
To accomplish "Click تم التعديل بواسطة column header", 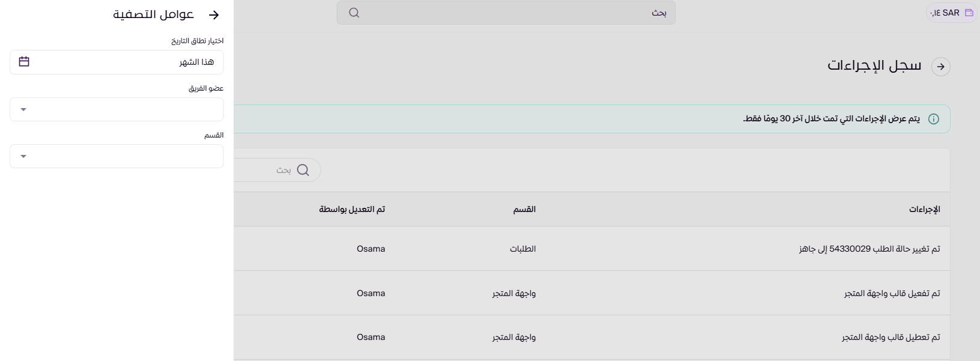I will (x=352, y=210).
